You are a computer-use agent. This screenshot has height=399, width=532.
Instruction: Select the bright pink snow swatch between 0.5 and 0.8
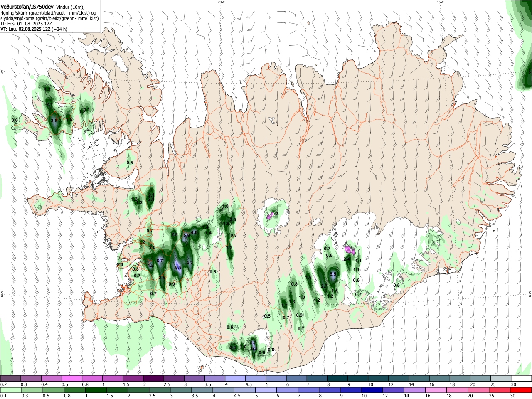click(71, 378)
